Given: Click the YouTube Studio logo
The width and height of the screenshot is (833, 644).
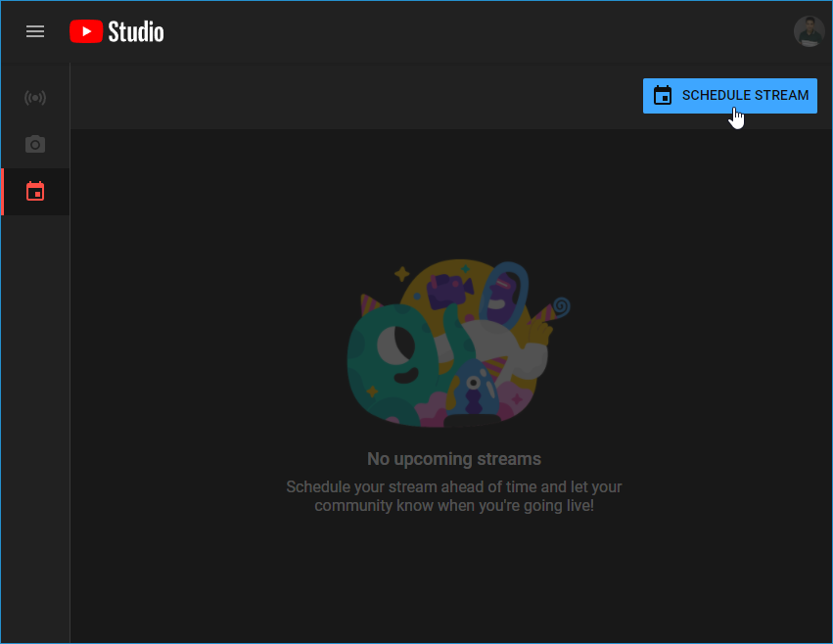Looking at the screenshot, I should [x=116, y=31].
